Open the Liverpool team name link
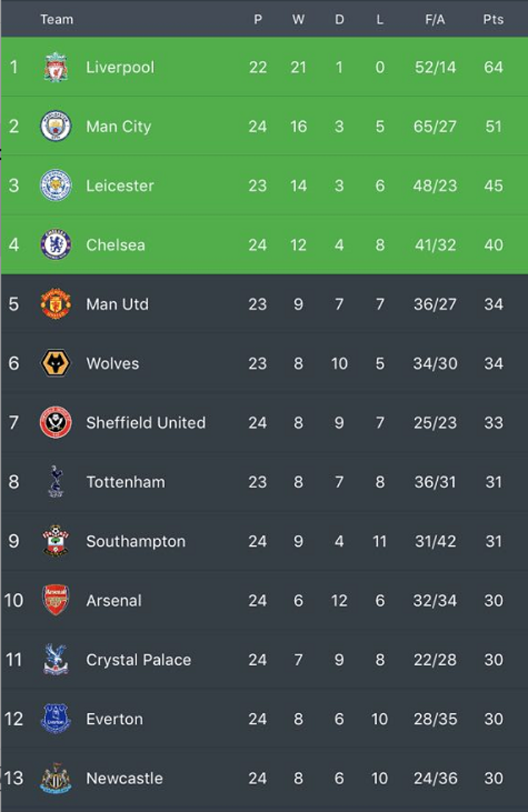Viewport: 528px width, 812px height. click(x=120, y=67)
